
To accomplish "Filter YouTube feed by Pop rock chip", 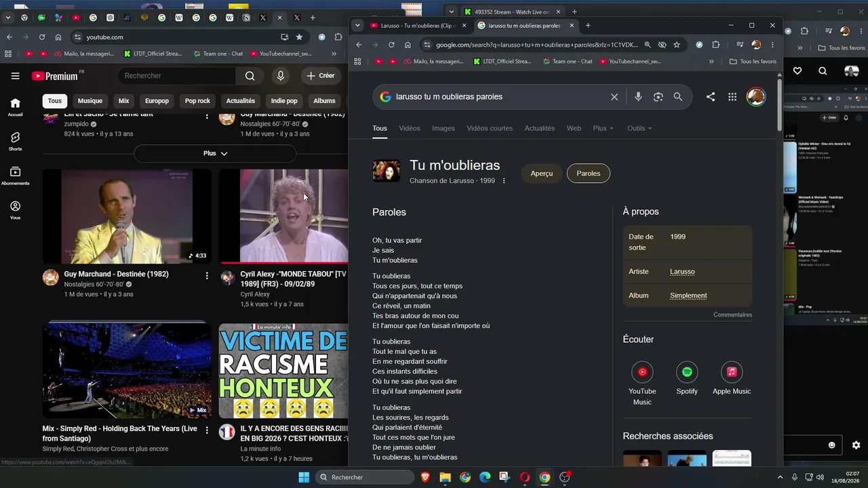I will (197, 101).
